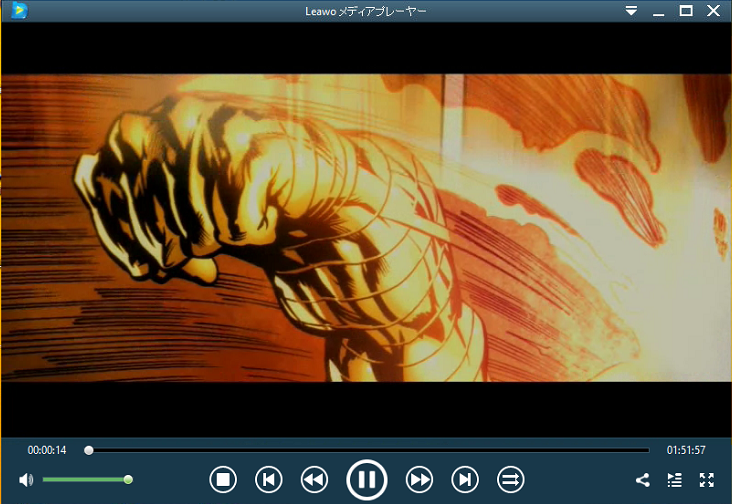Click the elapsed time 00:00:14
This screenshot has height=504, width=732.
coord(47,450)
